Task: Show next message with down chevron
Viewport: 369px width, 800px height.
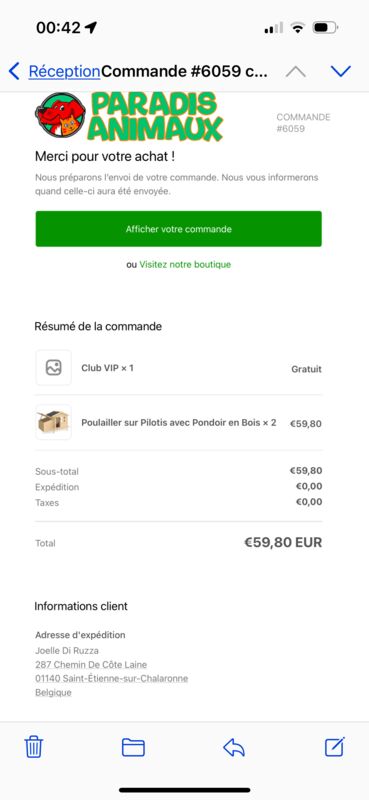Action: 340,71
